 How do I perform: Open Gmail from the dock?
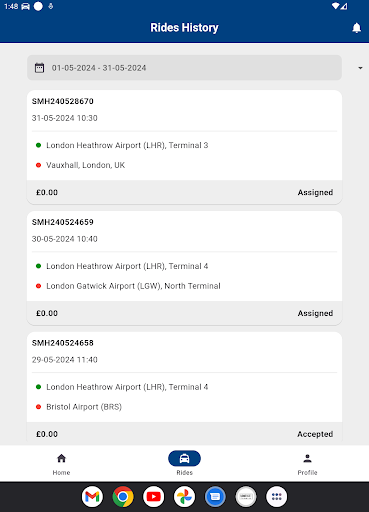tap(92, 497)
